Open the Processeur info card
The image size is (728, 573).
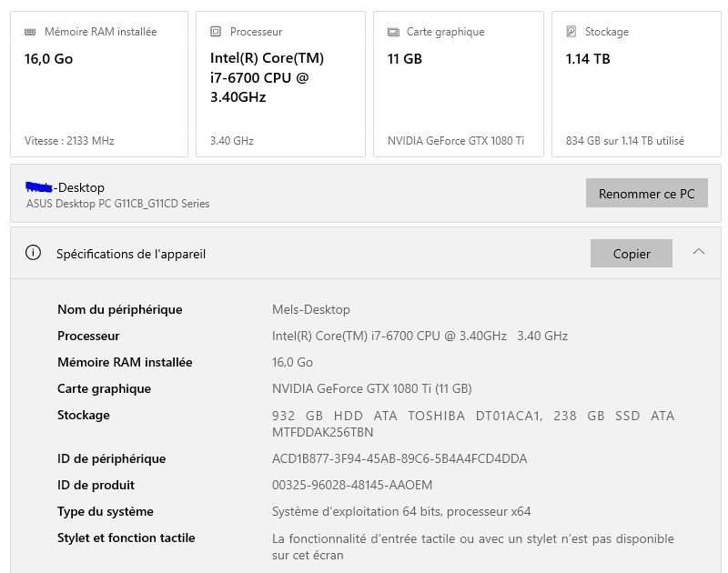point(280,85)
